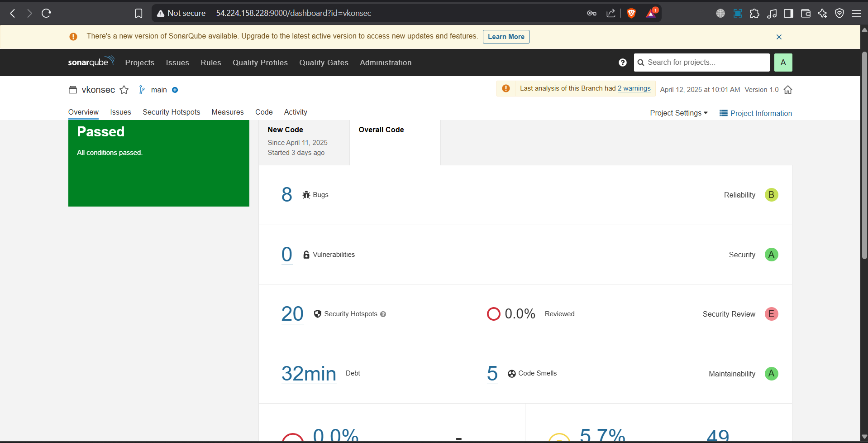Click the 32min debt value
The image size is (868, 443).
(x=309, y=374)
